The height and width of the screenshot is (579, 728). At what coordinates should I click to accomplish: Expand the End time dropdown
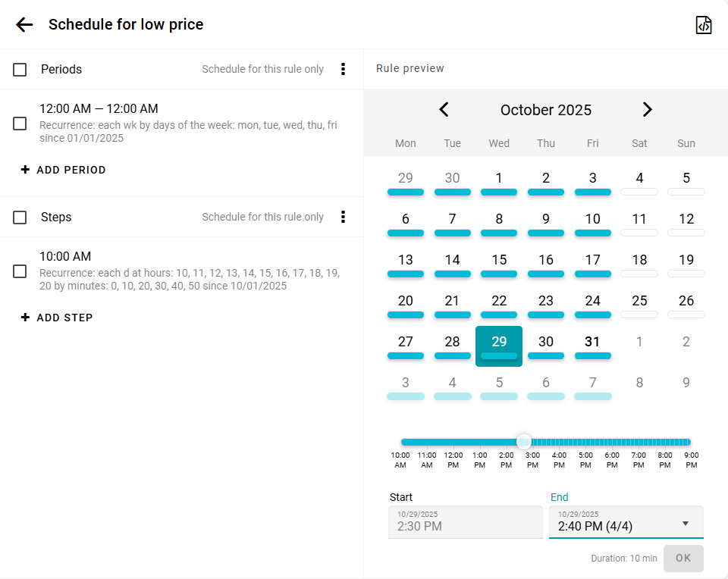[685, 524]
